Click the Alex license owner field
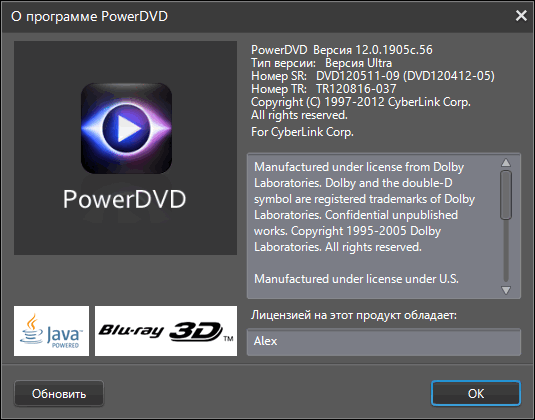535x420 pixels. 384,342
